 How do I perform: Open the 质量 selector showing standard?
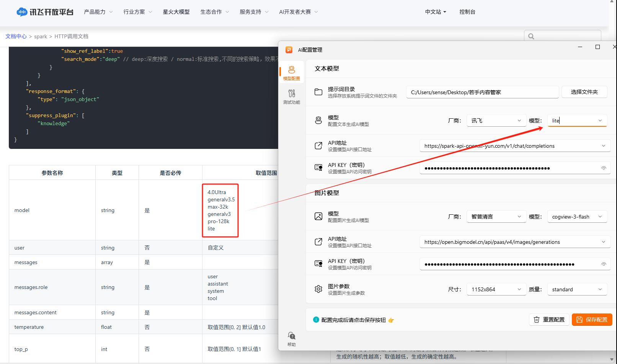(x=577, y=289)
